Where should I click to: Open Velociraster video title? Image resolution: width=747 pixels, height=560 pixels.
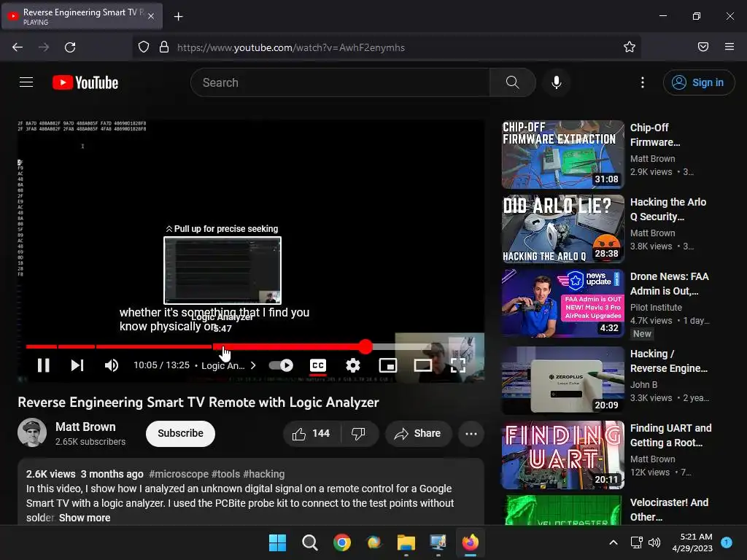pos(669,510)
